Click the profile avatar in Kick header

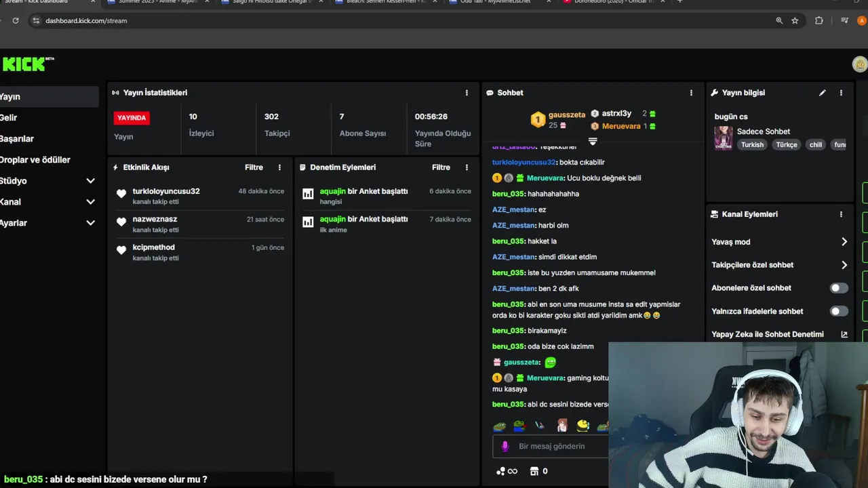pyautogui.click(x=860, y=64)
